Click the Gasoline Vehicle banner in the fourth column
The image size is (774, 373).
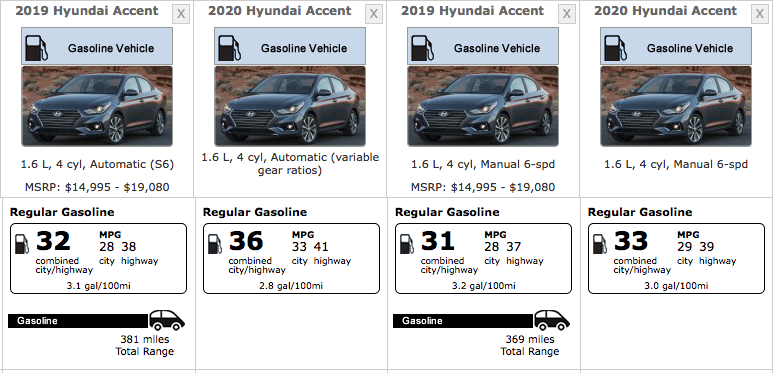tap(676, 46)
